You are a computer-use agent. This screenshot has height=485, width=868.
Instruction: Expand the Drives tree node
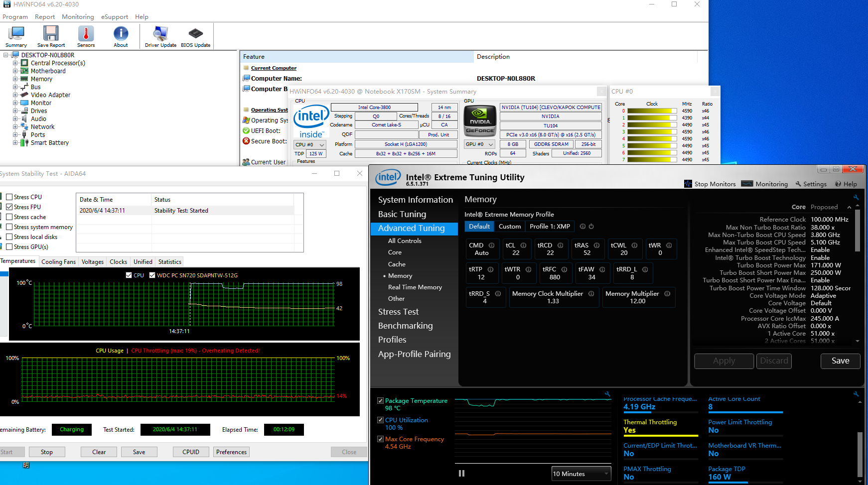pos(15,111)
